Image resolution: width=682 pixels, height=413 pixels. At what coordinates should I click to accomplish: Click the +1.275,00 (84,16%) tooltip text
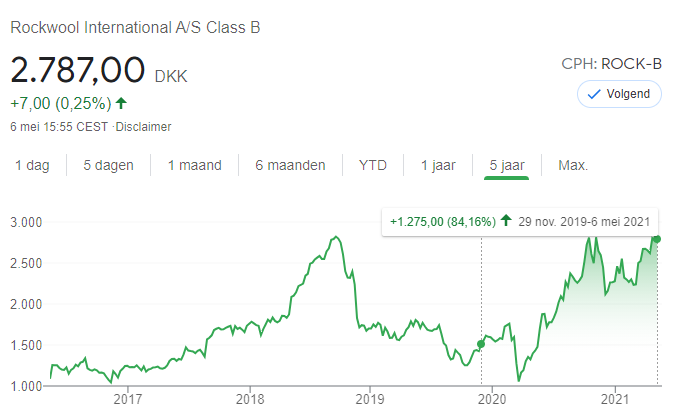443,222
